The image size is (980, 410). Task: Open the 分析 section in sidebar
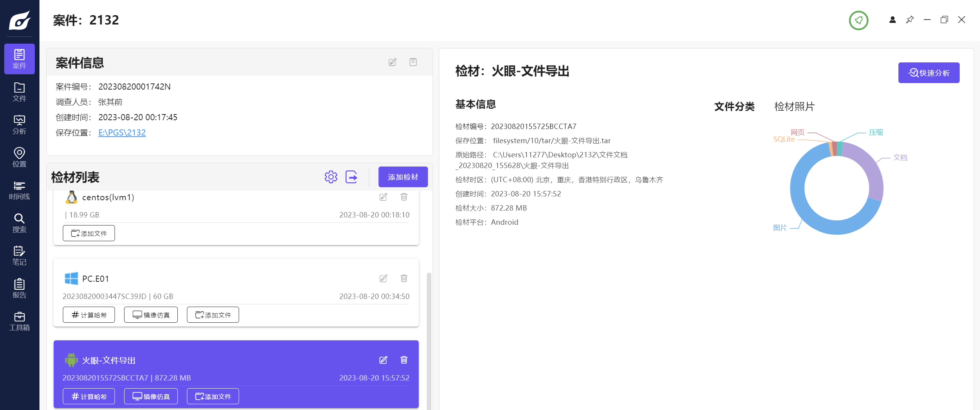[x=20, y=125]
